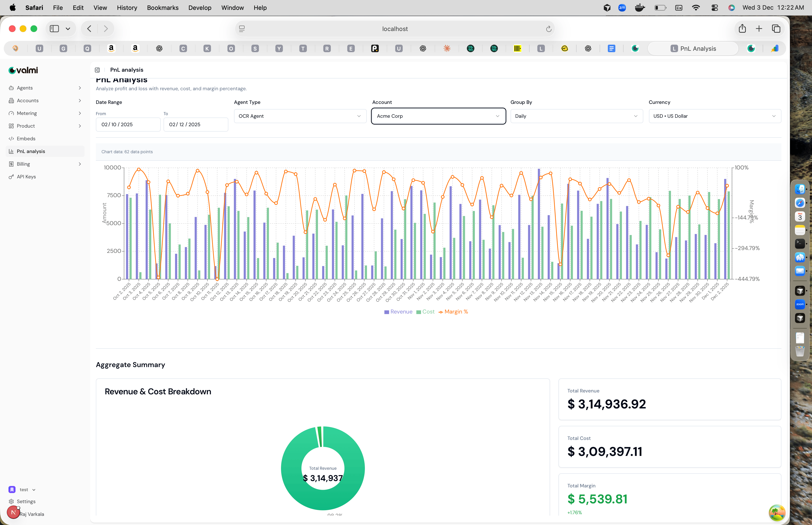The height and width of the screenshot is (525, 812).
Task: Toggle the Safari sidebar button
Action: tap(55, 29)
